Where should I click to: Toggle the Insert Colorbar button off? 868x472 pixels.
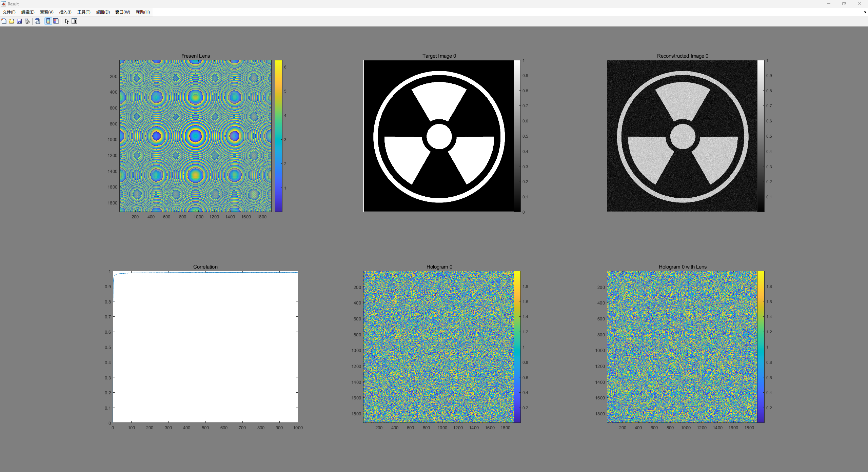pyautogui.click(x=48, y=21)
